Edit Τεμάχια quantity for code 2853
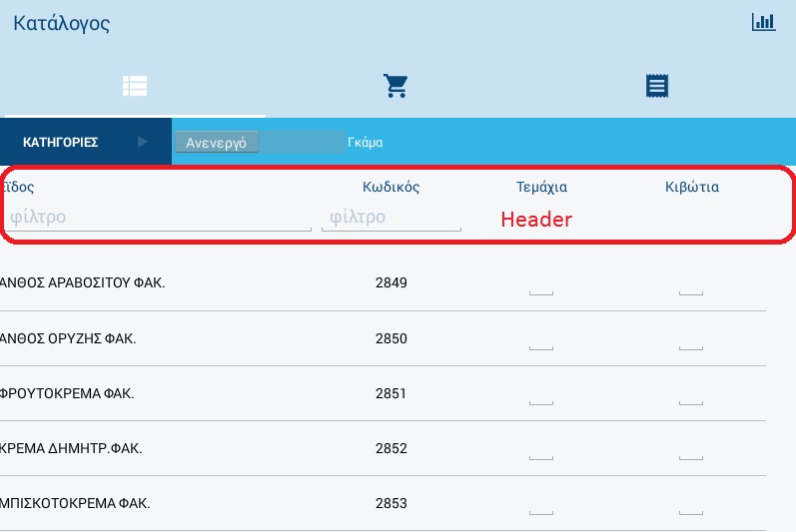 (541, 504)
